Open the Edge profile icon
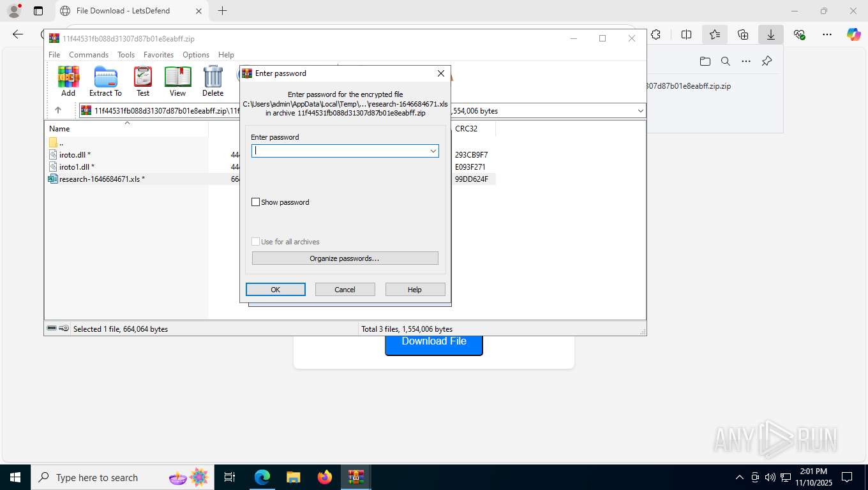Image resolution: width=868 pixels, height=490 pixels. (14, 11)
